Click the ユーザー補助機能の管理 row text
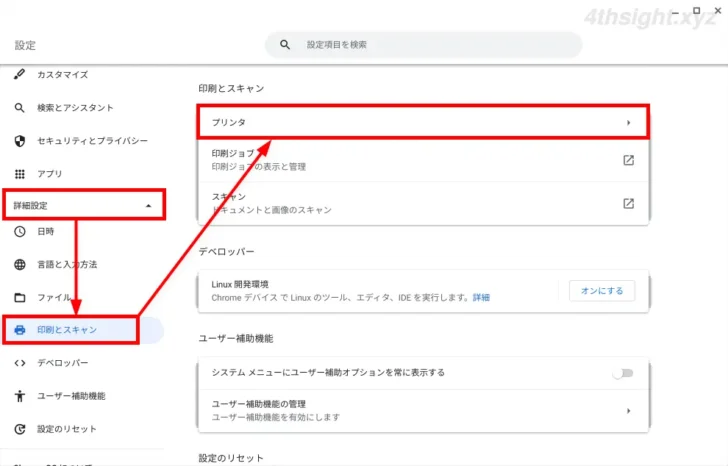The height and width of the screenshot is (466, 728). click(259, 404)
